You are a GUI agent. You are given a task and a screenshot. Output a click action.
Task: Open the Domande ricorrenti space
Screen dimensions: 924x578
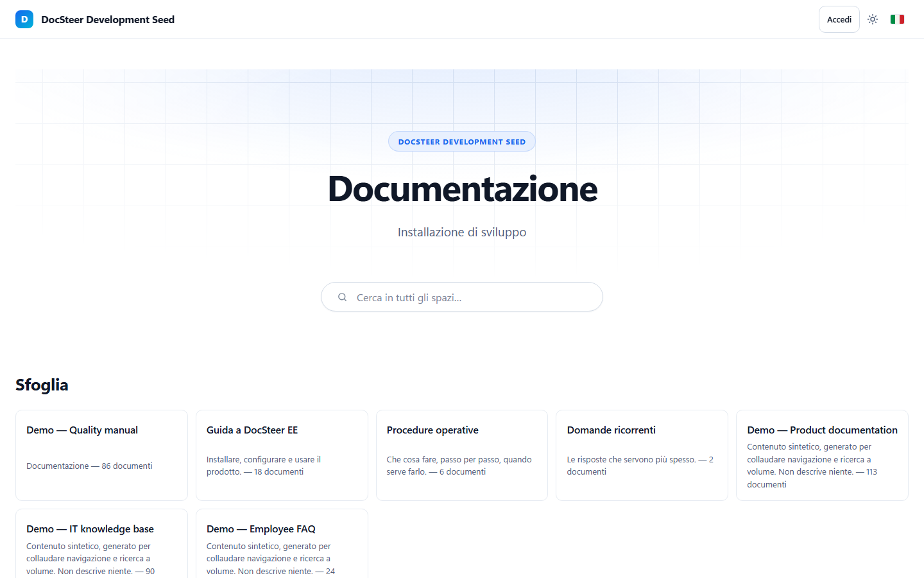tap(642, 455)
